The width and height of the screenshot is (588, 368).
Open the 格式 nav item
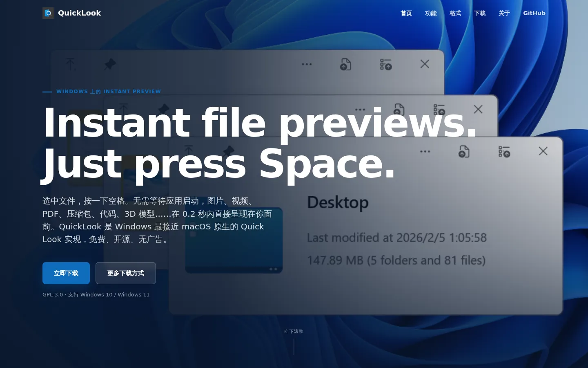click(x=455, y=13)
